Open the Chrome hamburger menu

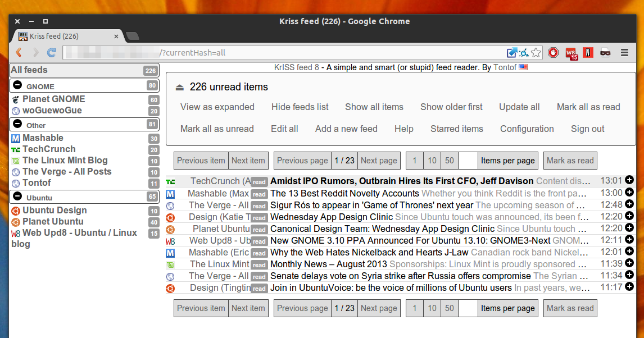(624, 53)
